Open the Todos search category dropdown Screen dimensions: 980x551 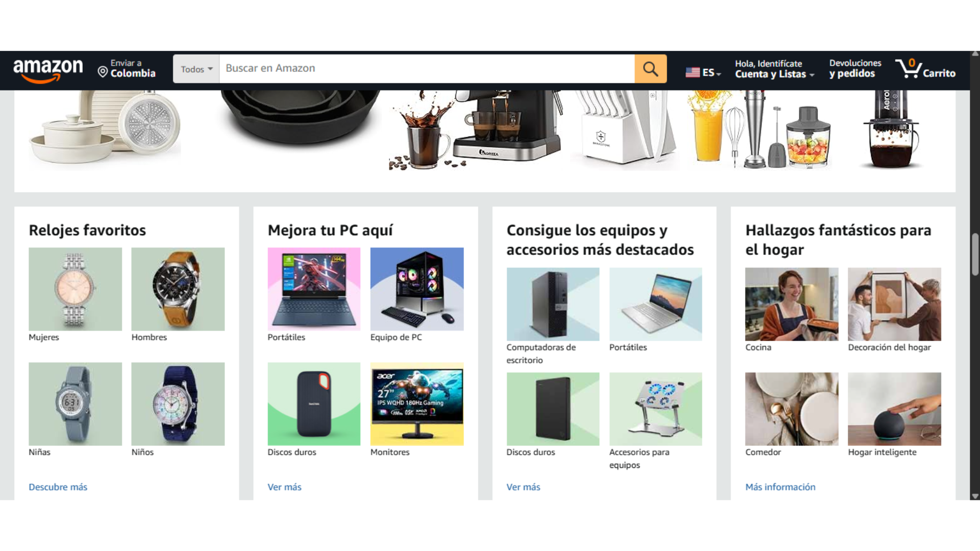pyautogui.click(x=196, y=69)
